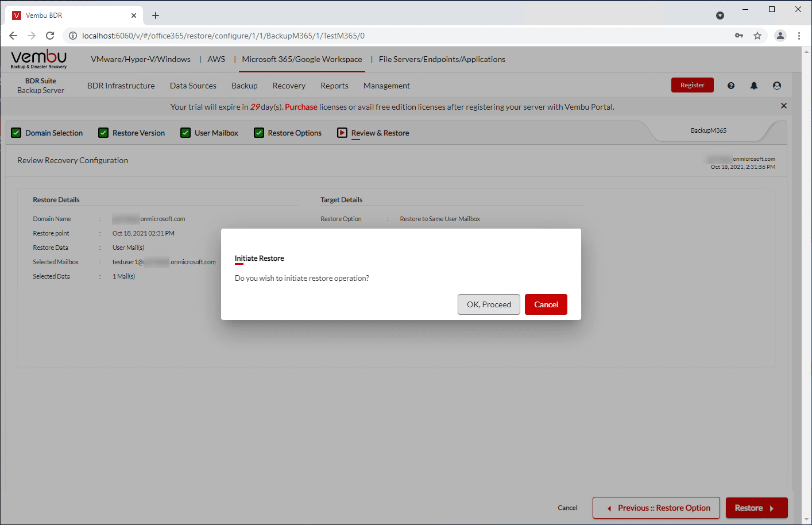Open the tab search dropdown arrow
This screenshot has height=525, width=812.
720,16
